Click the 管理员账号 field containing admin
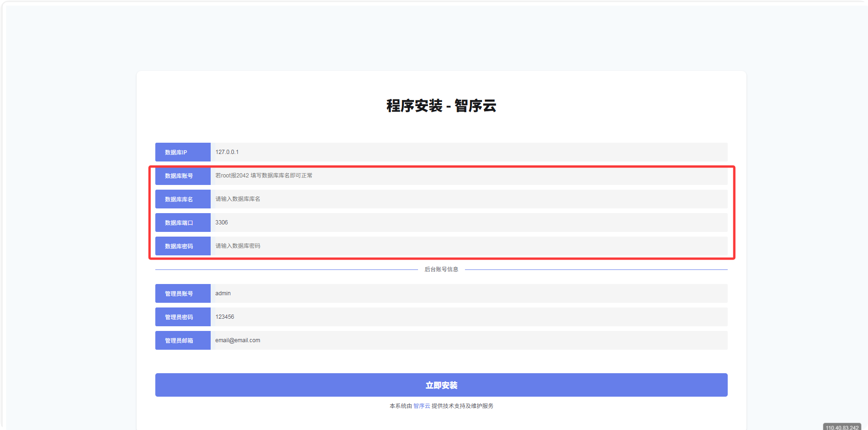Screen dimensions: 868x430 point(469,293)
